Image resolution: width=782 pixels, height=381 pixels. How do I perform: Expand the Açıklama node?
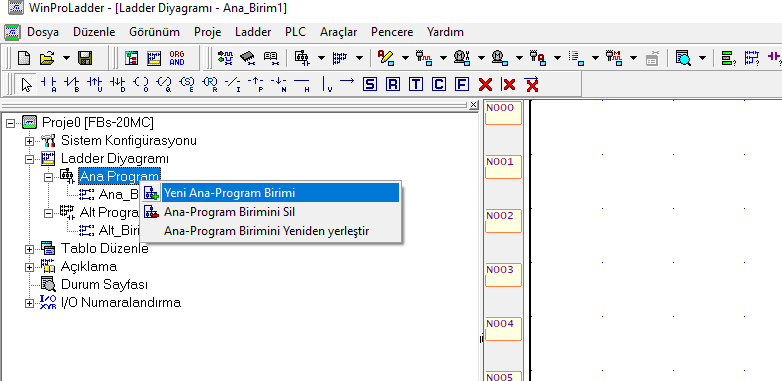click(29, 267)
